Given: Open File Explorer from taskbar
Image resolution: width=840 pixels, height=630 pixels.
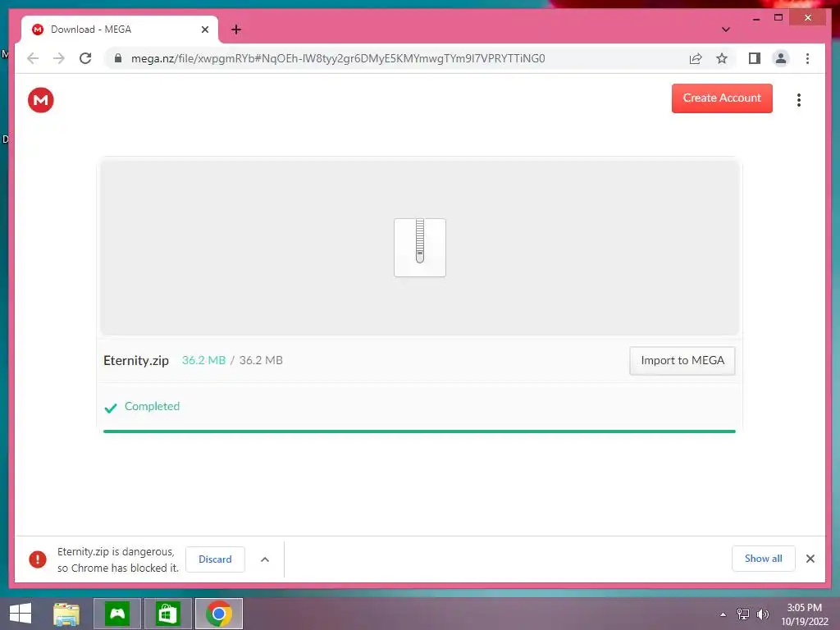Looking at the screenshot, I should pos(66,614).
